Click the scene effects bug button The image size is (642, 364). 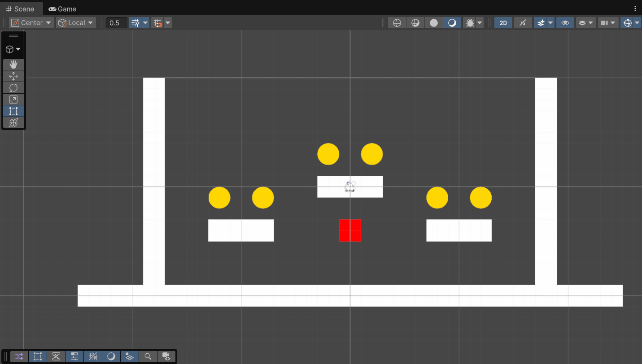(x=470, y=22)
